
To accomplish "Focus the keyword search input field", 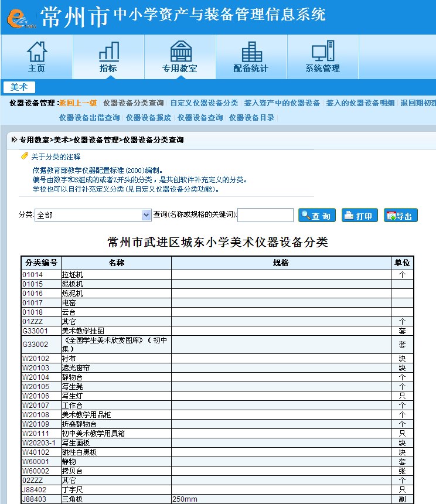I will [265, 215].
